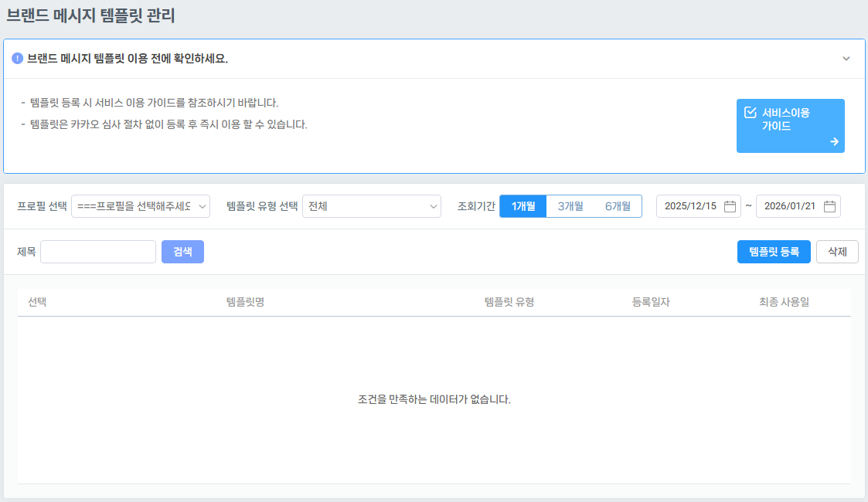
Task: Click the 템플릿 등록 button
Action: click(774, 252)
